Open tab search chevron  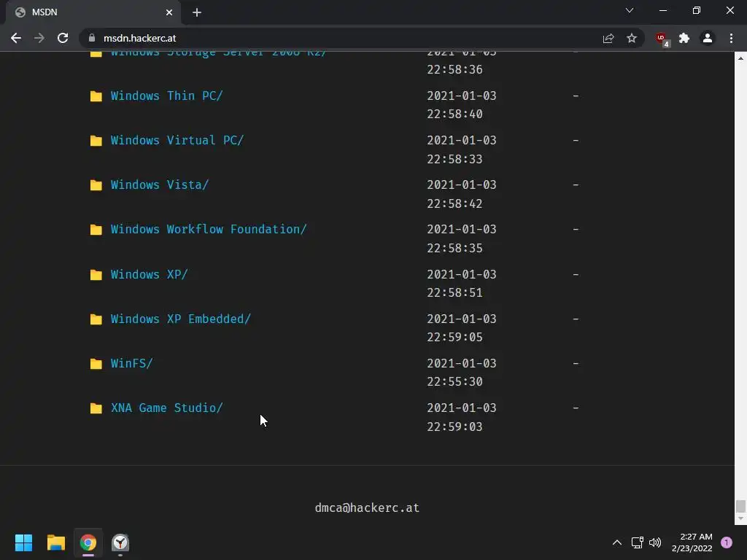click(630, 10)
